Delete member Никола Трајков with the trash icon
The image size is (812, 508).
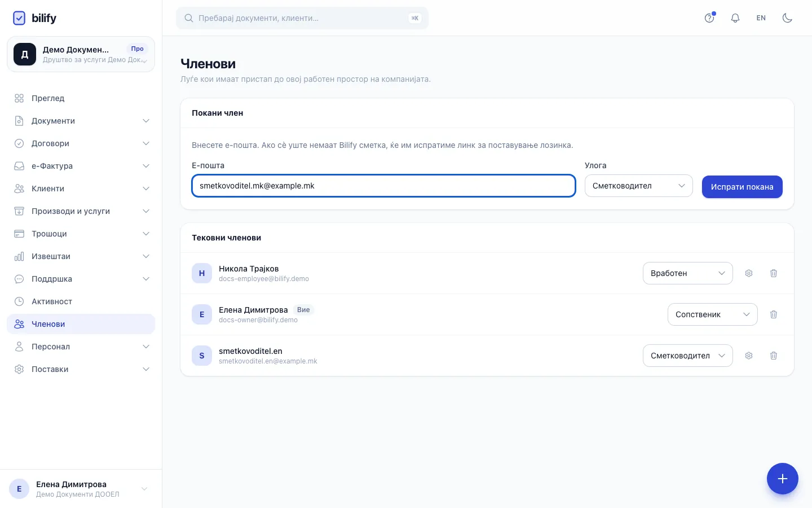(x=774, y=273)
